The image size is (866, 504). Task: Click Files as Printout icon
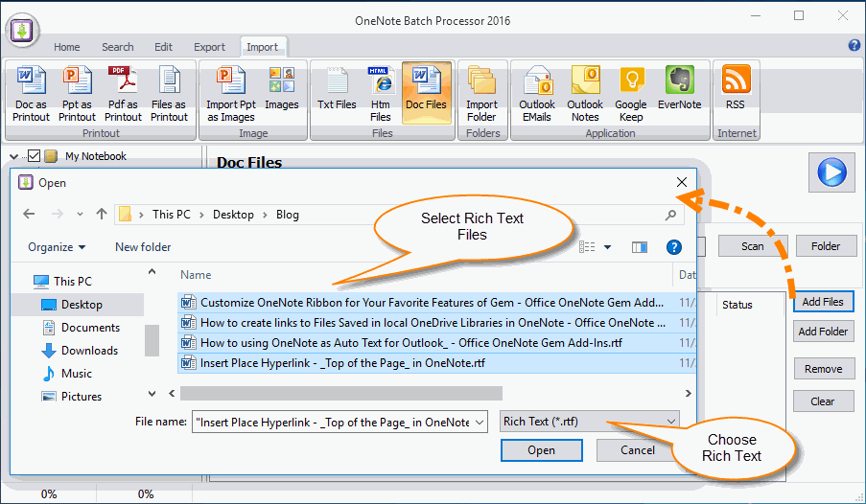pyautogui.click(x=169, y=94)
